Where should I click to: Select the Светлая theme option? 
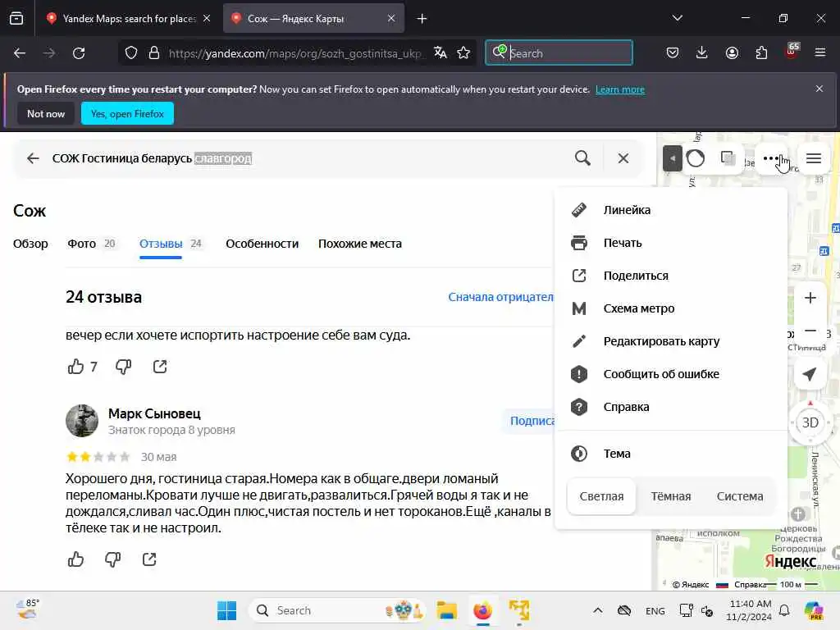pyautogui.click(x=601, y=496)
